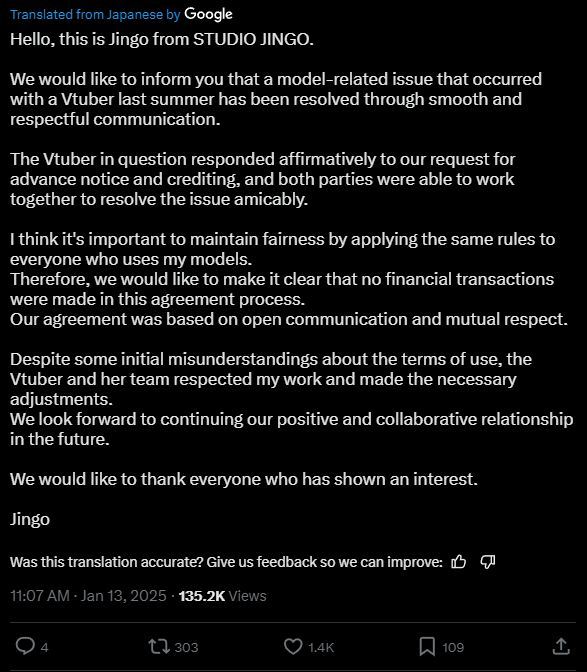
Task: Click the Google logo at the top
Action: (x=208, y=15)
